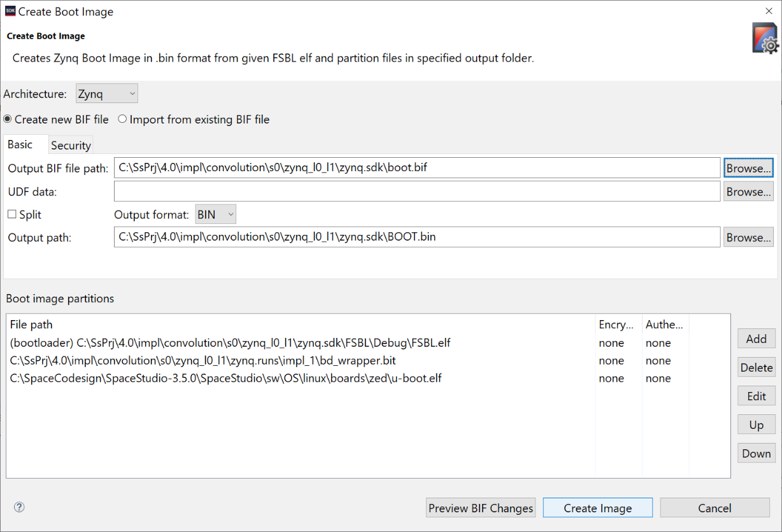Choose Import from existing BIF file
This screenshot has width=782, height=532.
pyautogui.click(x=121, y=119)
